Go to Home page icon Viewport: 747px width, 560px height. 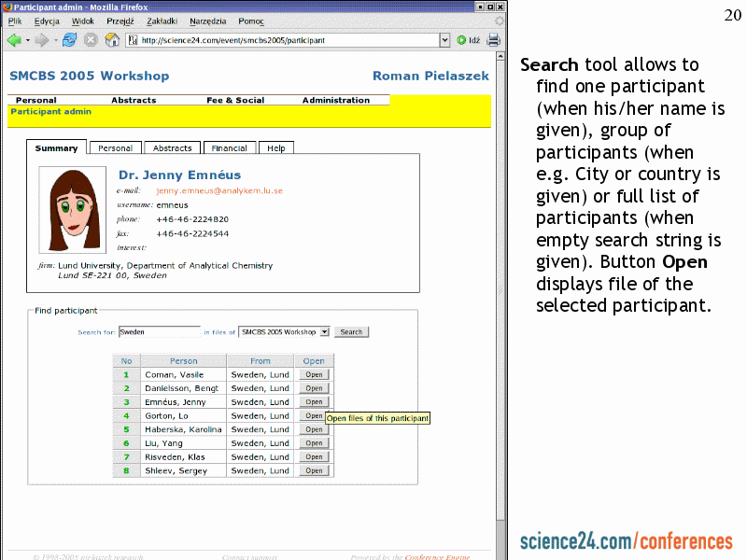tap(112, 40)
